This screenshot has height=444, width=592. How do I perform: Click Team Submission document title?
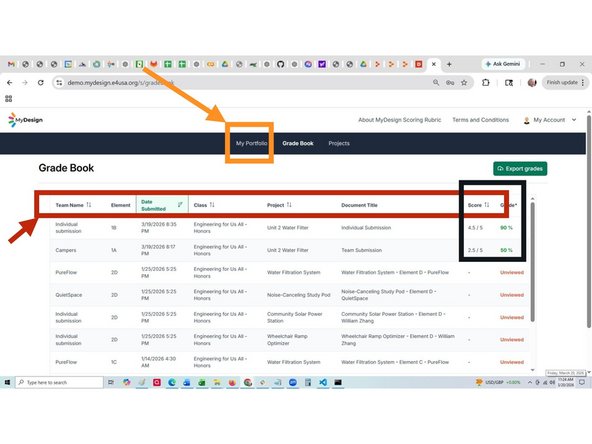[361, 250]
